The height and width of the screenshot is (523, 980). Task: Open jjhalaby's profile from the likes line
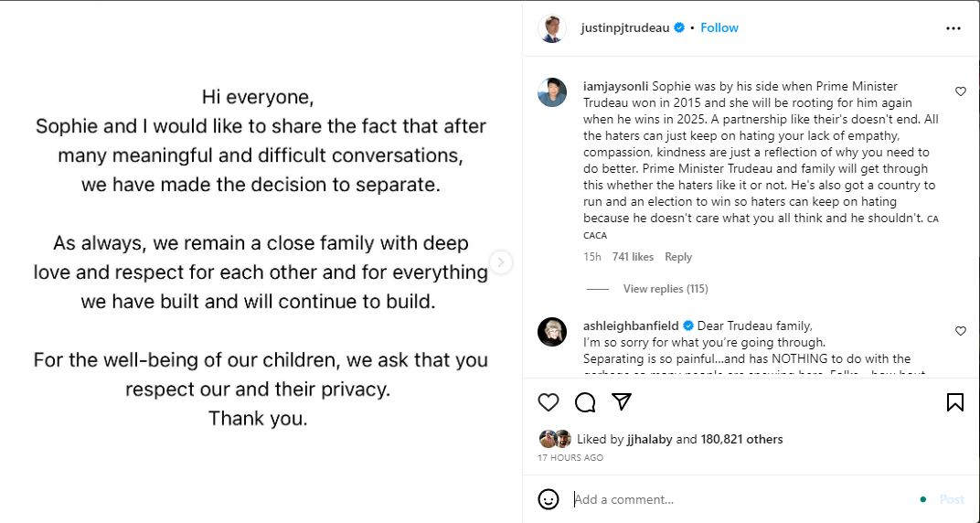point(649,439)
